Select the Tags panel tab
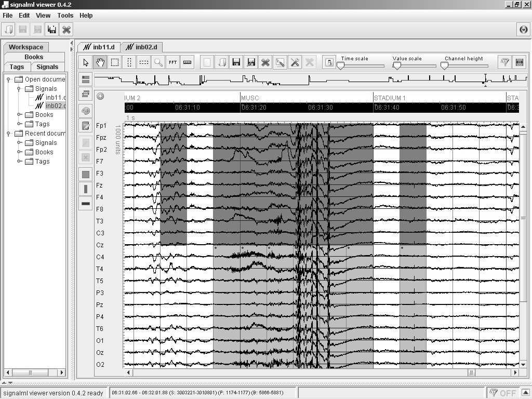 pos(17,67)
